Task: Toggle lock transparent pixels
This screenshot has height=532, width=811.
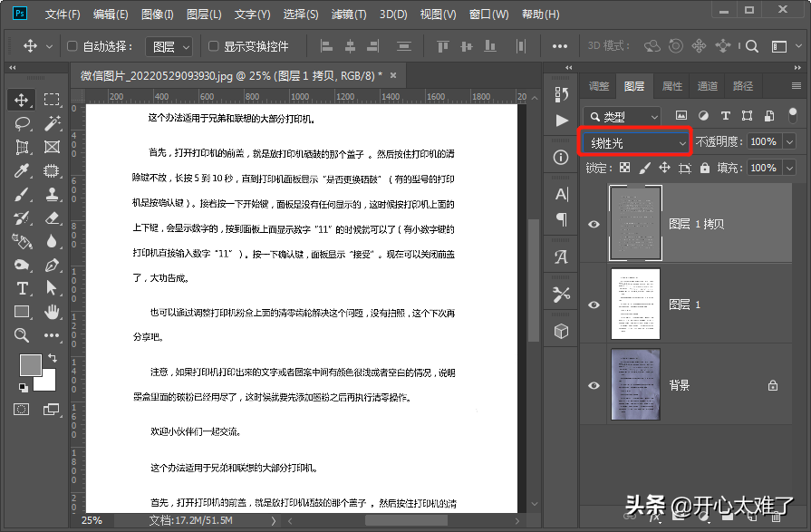Action: [625, 168]
